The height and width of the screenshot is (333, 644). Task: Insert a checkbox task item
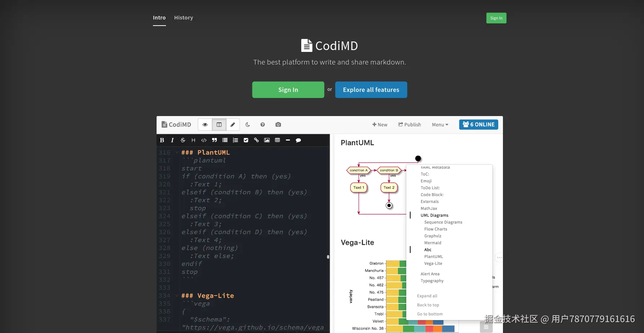point(246,140)
